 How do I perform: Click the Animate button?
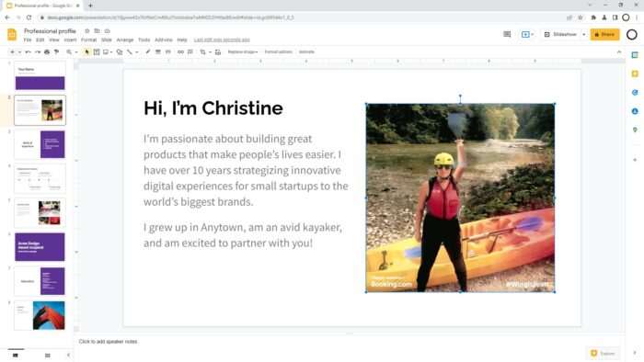[x=306, y=52]
